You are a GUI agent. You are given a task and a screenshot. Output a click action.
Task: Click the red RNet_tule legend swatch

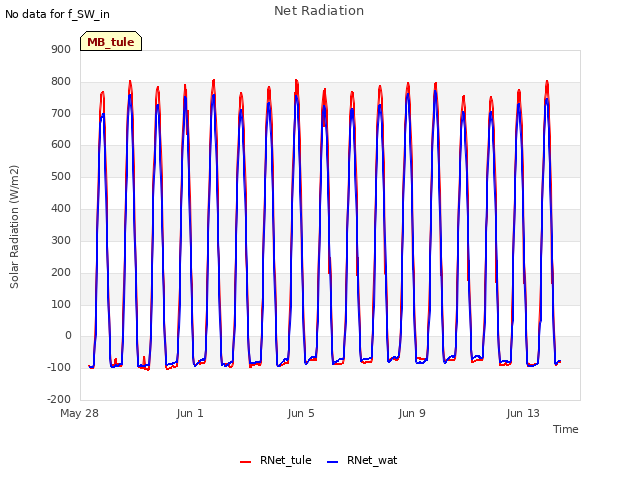[245, 462]
